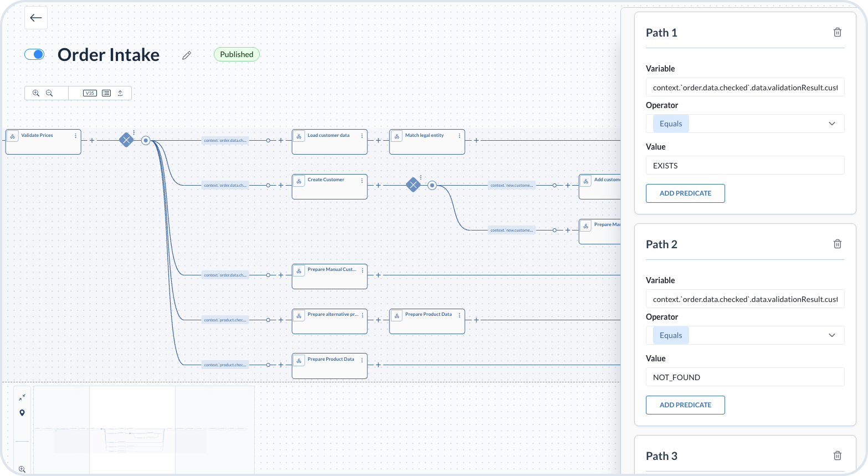Edit the Value field showing NOT_FOUND

click(x=744, y=377)
